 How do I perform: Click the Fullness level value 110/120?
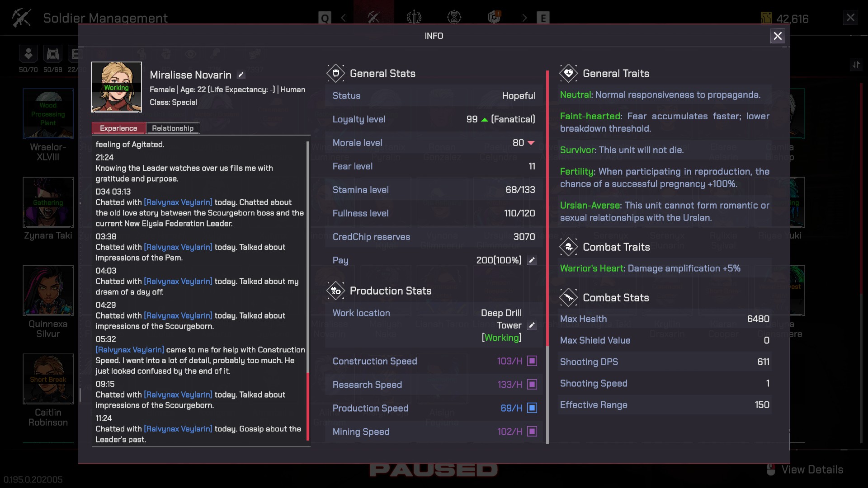[x=519, y=213]
